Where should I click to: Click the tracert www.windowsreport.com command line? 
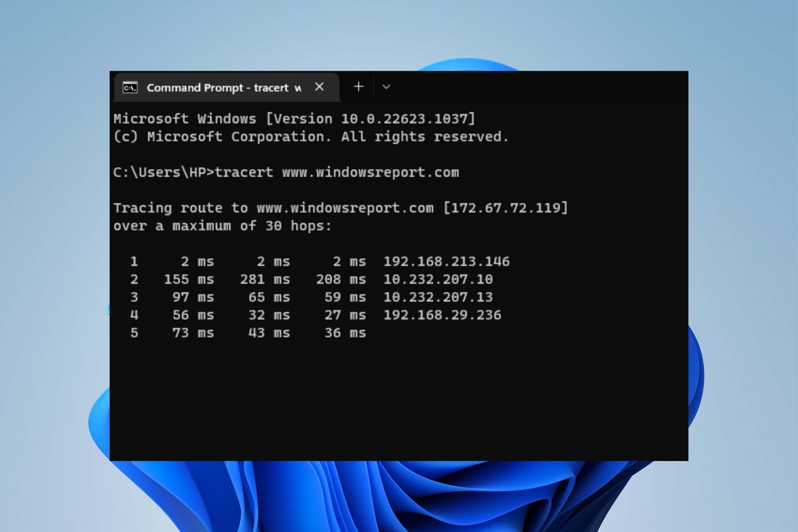tap(286, 172)
